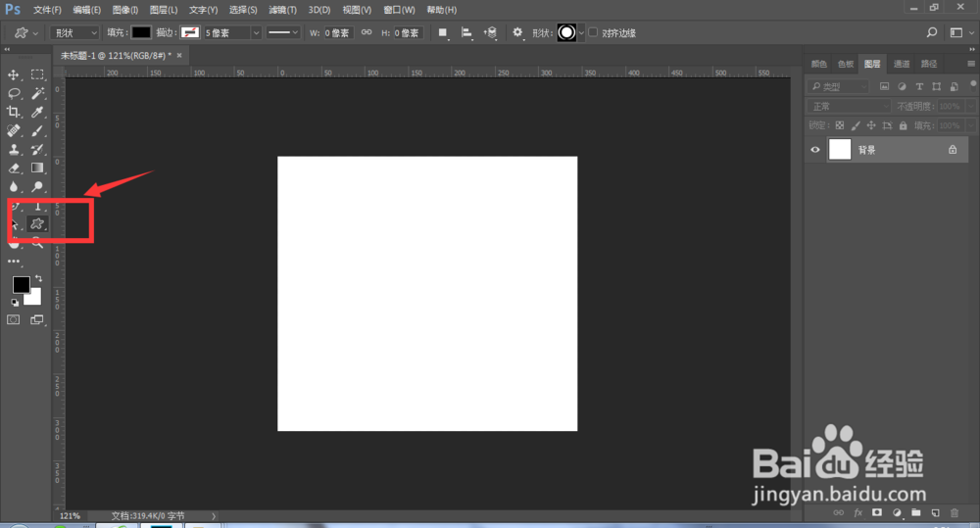Screen dimensions: 980x528
Task: Swap foreground and background colors
Action: 39,278
